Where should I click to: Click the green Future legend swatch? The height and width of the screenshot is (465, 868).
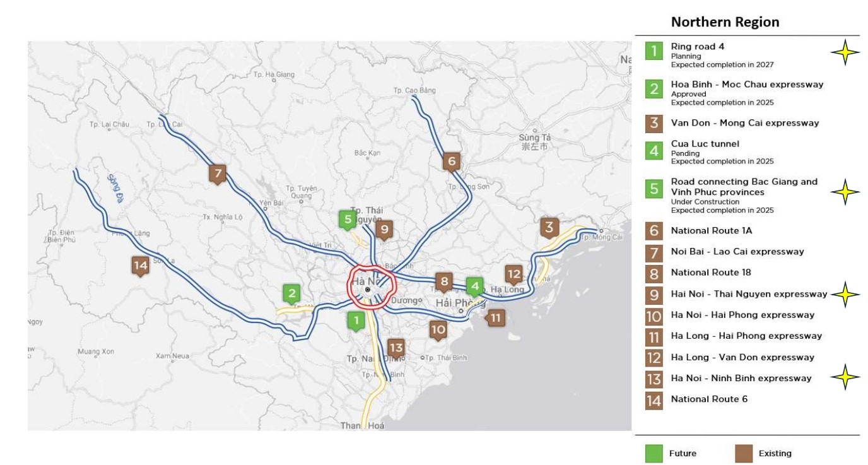[654, 454]
